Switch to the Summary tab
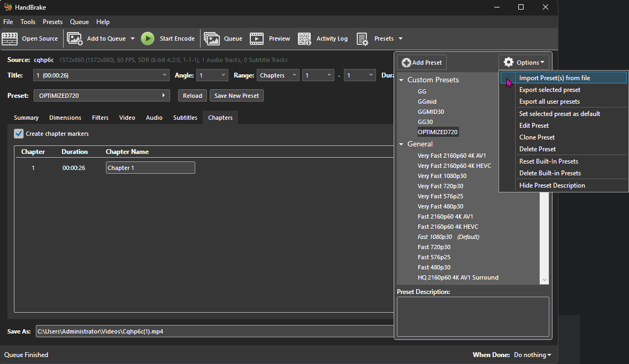The height and width of the screenshot is (364, 629). pyautogui.click(x=26, y=118)
